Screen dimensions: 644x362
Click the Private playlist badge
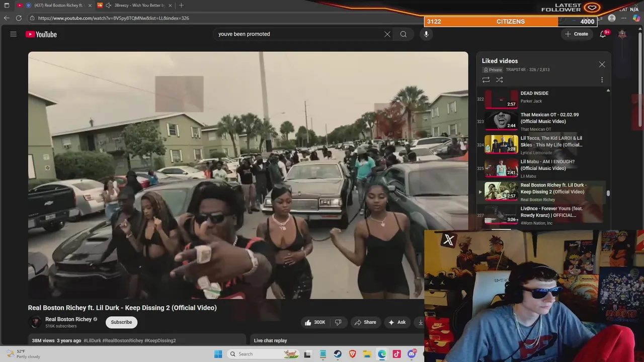(x=493, y=70)
